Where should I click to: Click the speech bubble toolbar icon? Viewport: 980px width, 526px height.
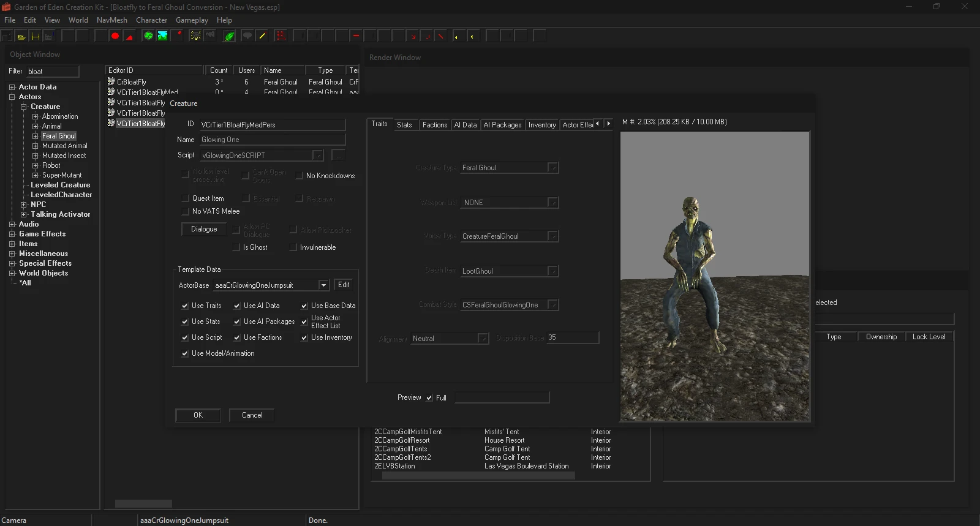coord(247,36)
